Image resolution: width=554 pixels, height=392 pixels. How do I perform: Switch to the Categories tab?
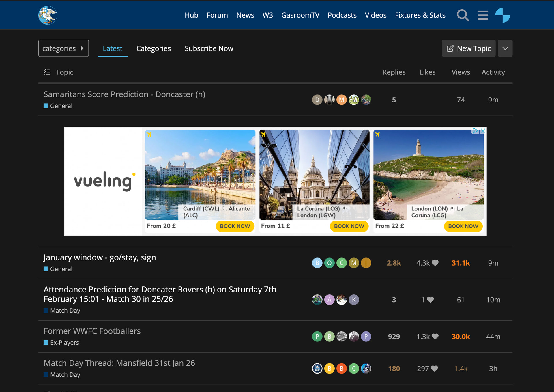tap(154, 48)
